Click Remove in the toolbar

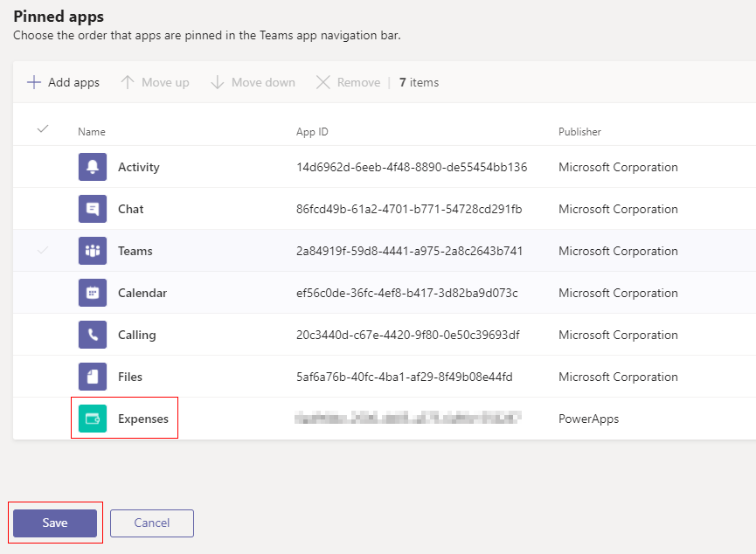(x=348, y=82)
